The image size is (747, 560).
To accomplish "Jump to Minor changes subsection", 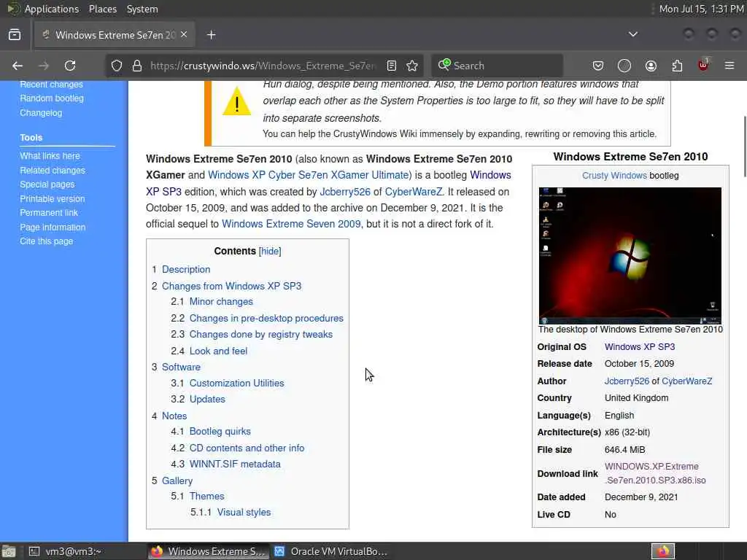I will [221, 302].
